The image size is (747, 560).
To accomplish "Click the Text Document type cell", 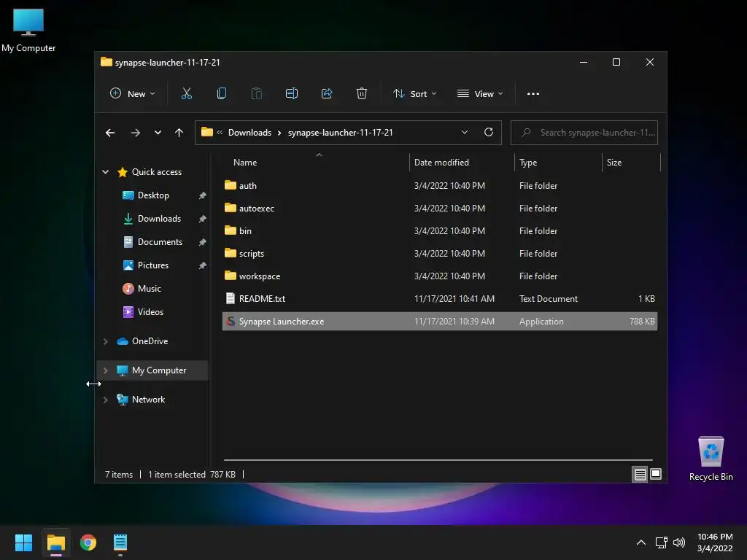I will click(x=549, y=298).
